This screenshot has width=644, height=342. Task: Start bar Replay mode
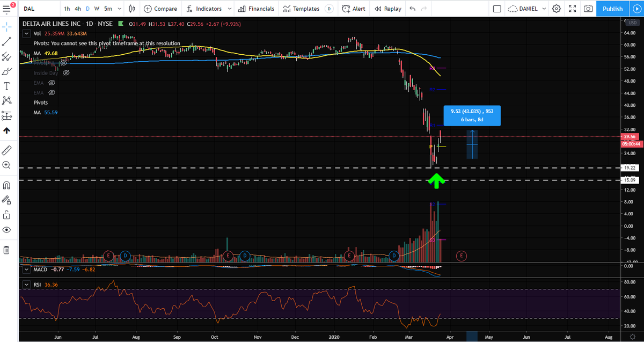[x=387, y=9]
